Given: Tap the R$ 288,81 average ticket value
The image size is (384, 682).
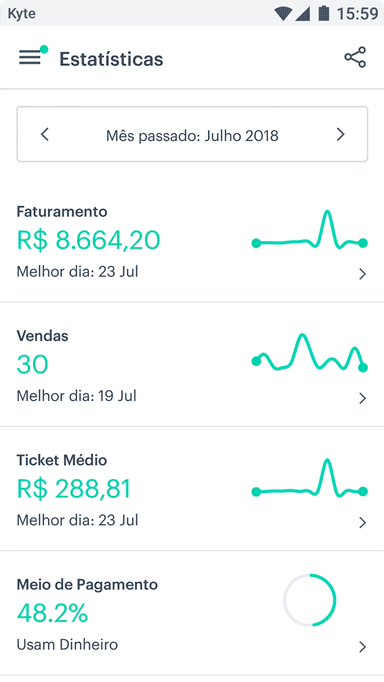Looking at the screenshot, I should (x=74, y=488).
